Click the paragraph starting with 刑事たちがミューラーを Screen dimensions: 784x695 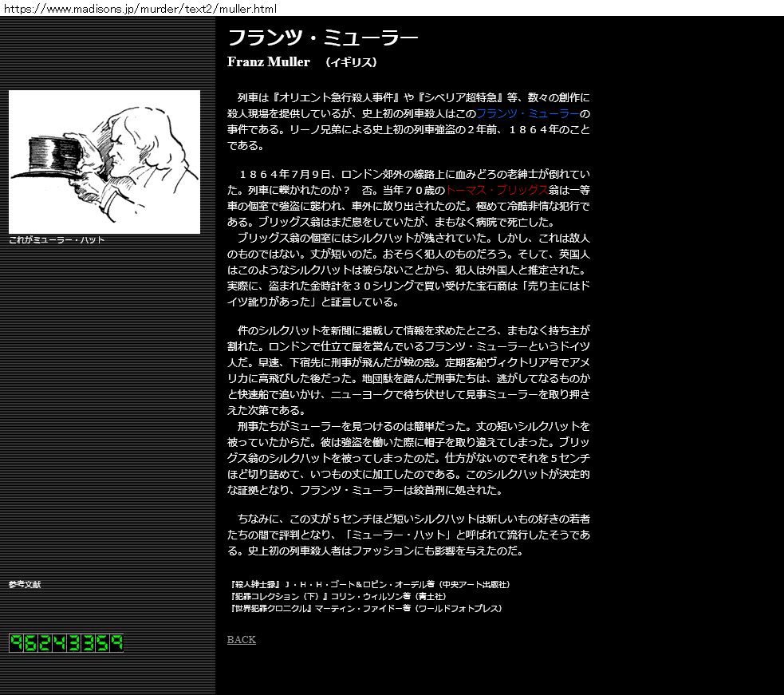(x=408, y=458)
